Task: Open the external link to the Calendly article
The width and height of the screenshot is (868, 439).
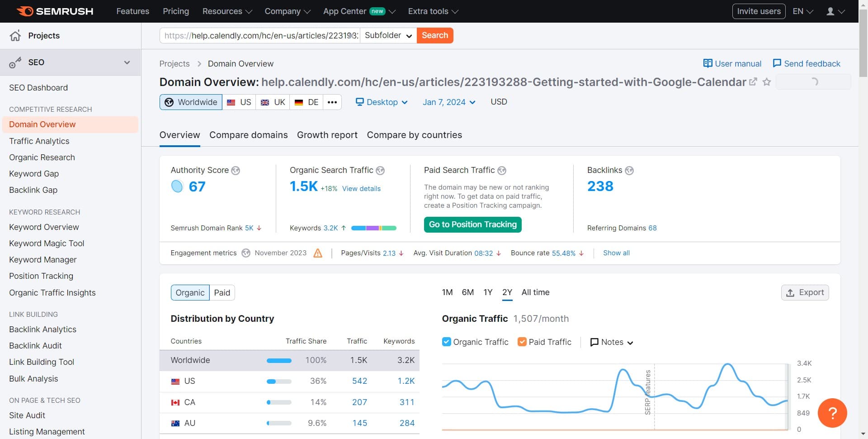Action: (x=753, y=82)
